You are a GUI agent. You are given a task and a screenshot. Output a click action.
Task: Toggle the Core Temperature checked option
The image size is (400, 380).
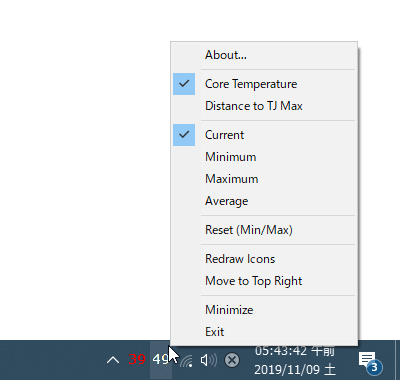(x=264, y=84)
